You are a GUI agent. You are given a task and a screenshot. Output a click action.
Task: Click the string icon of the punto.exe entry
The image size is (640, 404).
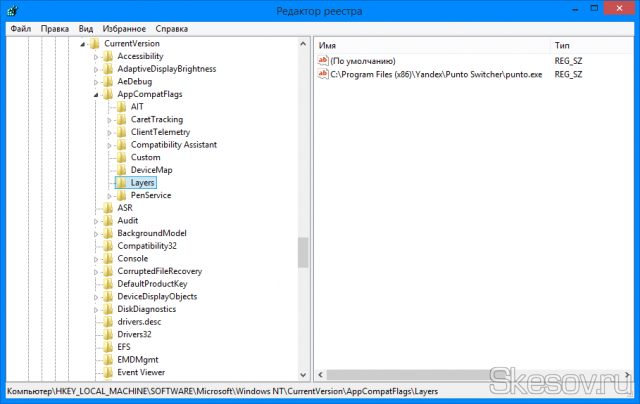[x=323, y=75]
